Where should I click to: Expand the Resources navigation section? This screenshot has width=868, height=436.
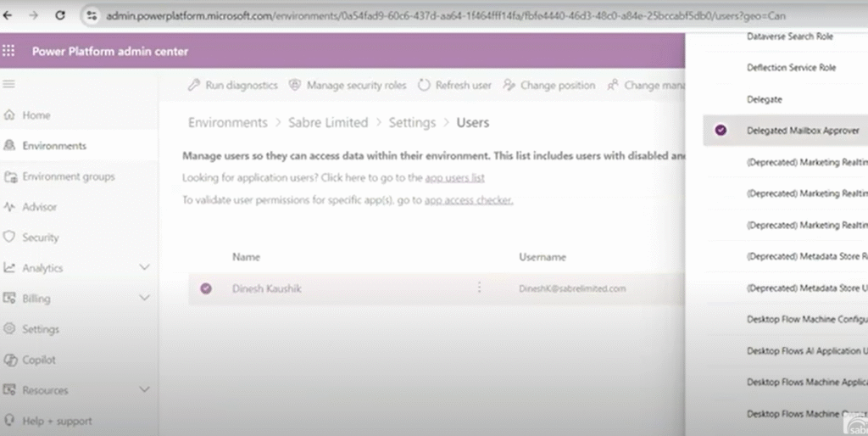click(x=144, y=389)
